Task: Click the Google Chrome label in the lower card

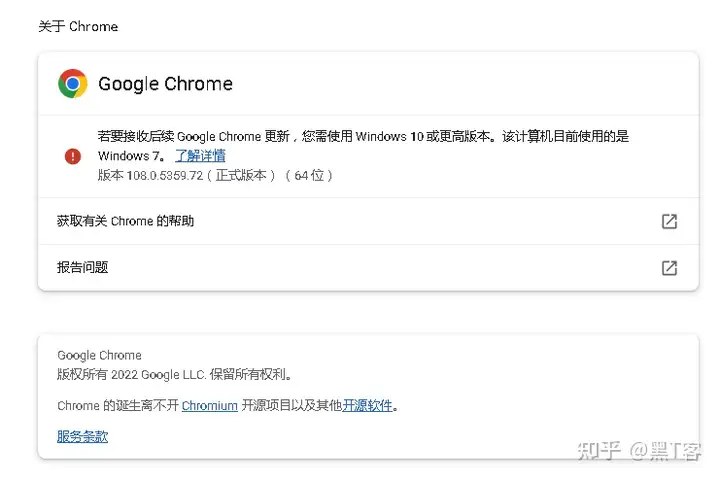Action: click(x=99, y=355)
